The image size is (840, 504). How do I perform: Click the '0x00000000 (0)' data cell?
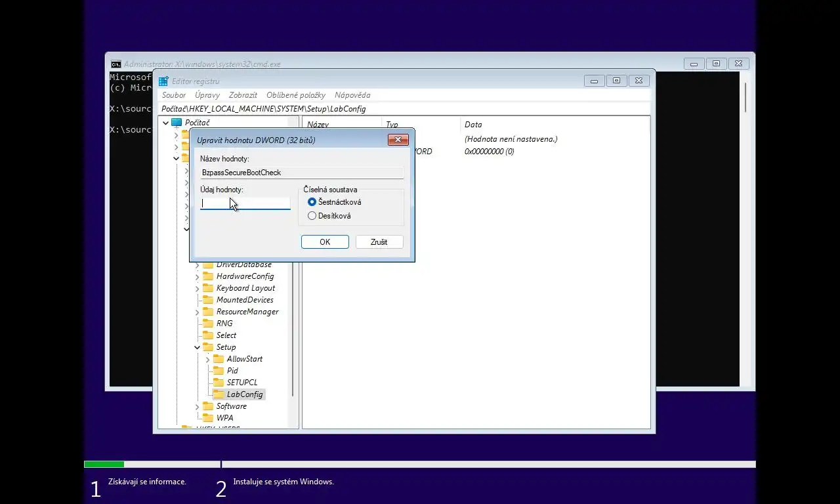point(489,152)
